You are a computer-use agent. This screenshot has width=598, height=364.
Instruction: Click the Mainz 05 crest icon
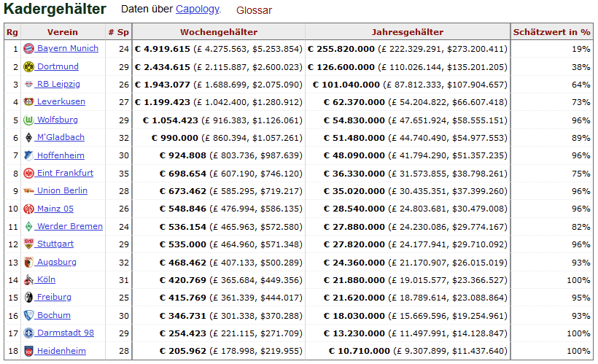28,209
